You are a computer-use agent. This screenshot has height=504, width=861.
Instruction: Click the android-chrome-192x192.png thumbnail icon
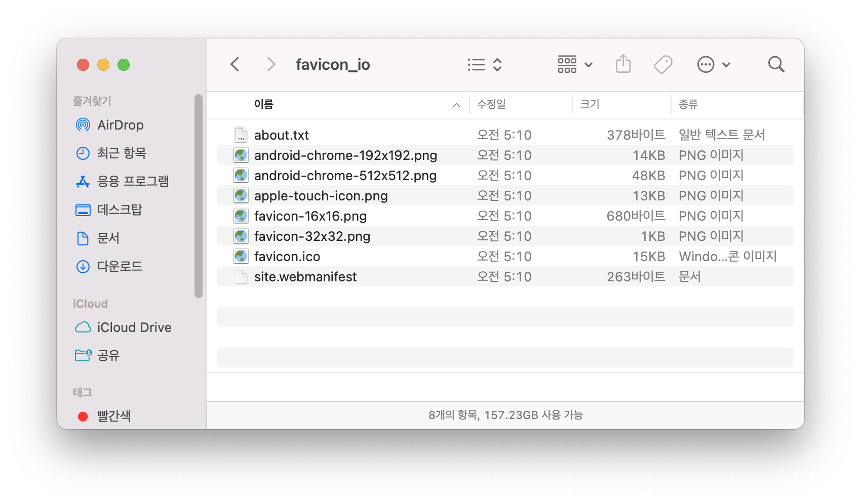(241, 155)
